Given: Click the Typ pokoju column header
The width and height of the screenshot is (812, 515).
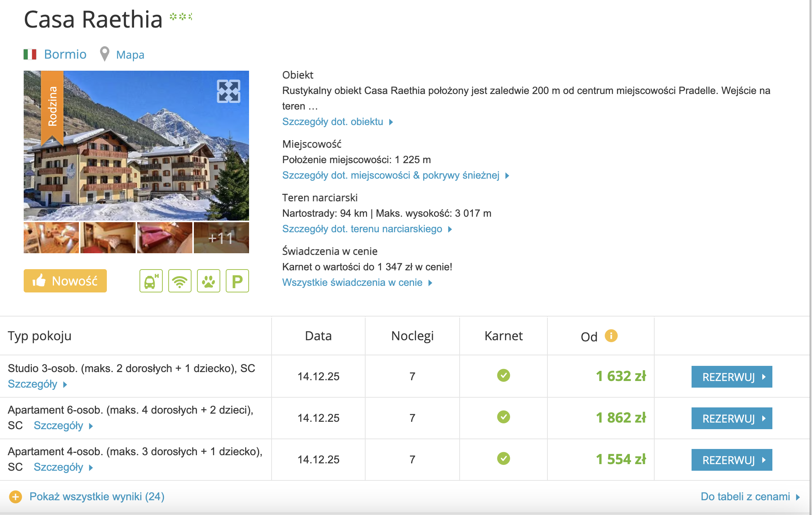Looking at the screenshot, I should (x=40, y=336).
